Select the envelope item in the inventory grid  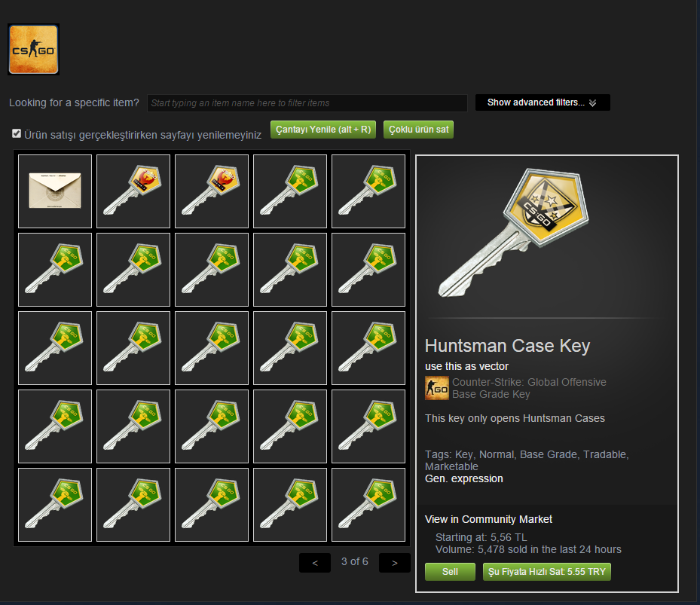pos(55,191)
